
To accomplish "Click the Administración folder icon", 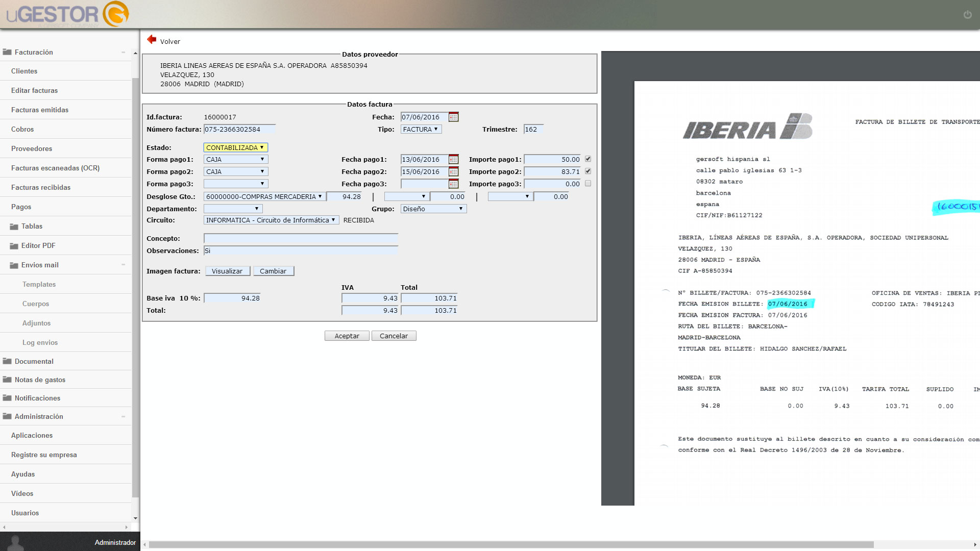I will pos(7,416).
